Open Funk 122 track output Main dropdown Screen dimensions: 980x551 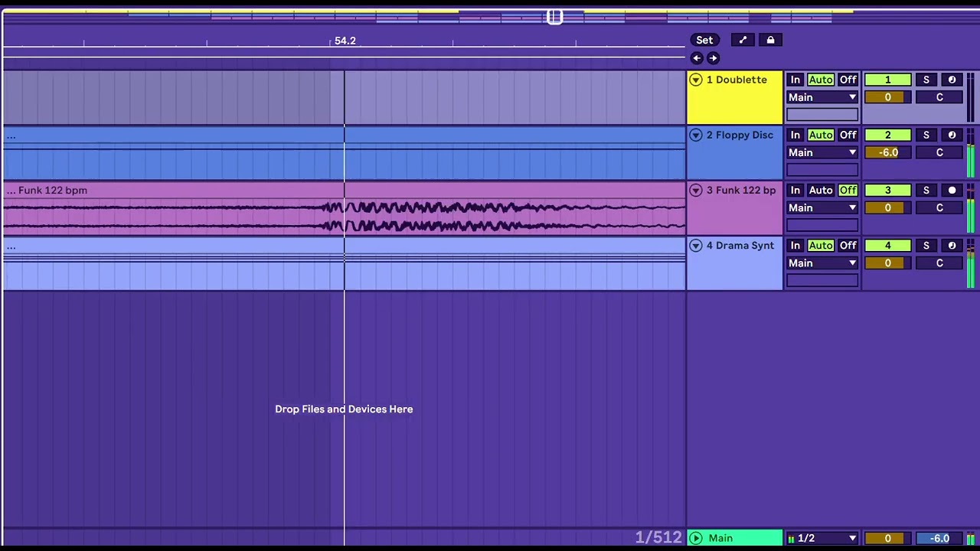pos(822,207)
